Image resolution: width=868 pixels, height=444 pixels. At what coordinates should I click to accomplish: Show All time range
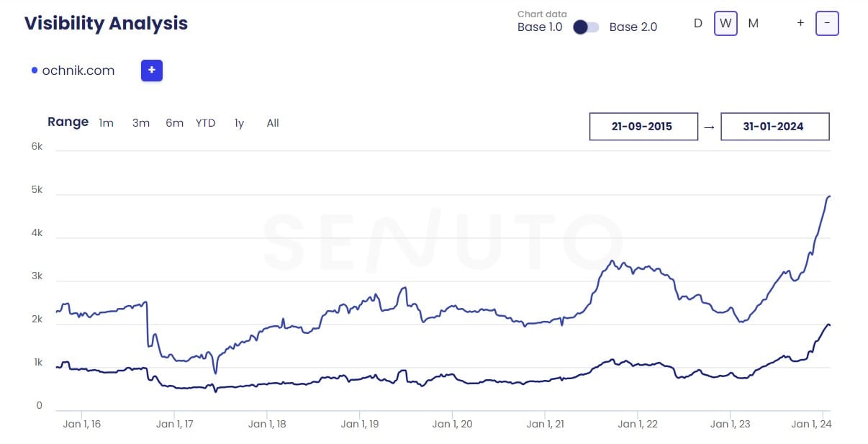click(x=273, y=123)
